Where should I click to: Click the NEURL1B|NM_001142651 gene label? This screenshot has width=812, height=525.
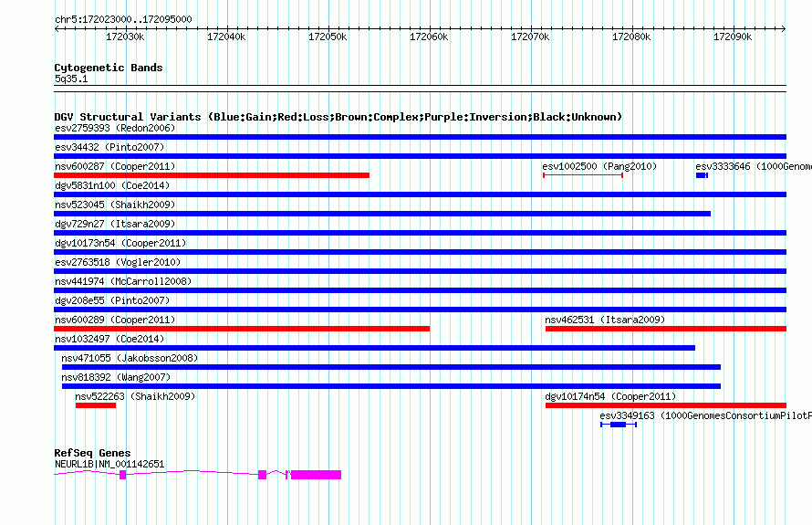109,464
